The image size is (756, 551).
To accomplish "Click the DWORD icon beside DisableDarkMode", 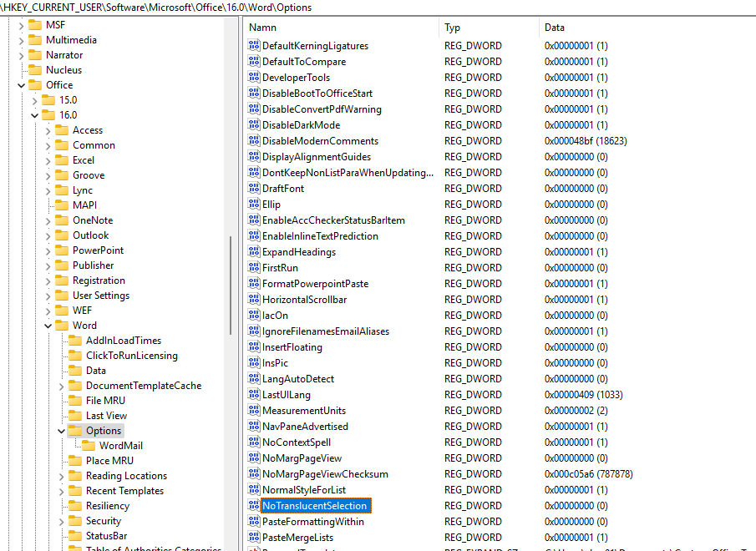I will [x=254, y=124].
